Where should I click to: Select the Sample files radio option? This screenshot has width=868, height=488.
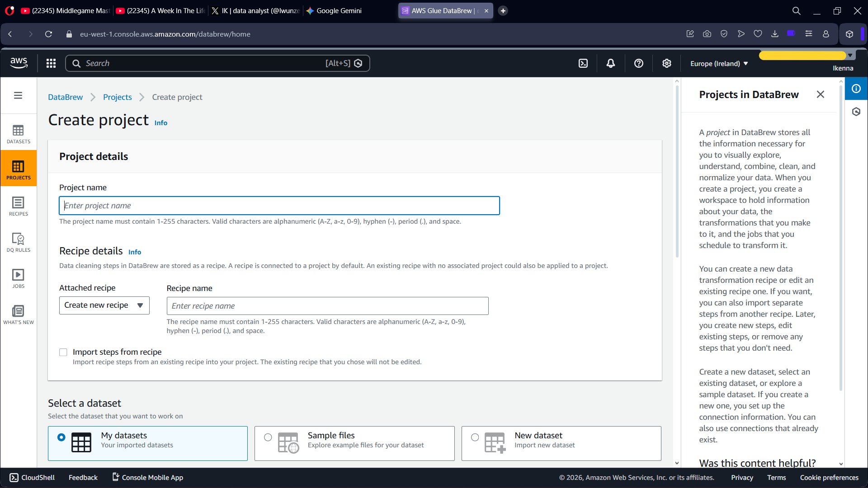[x=268, y=437]
